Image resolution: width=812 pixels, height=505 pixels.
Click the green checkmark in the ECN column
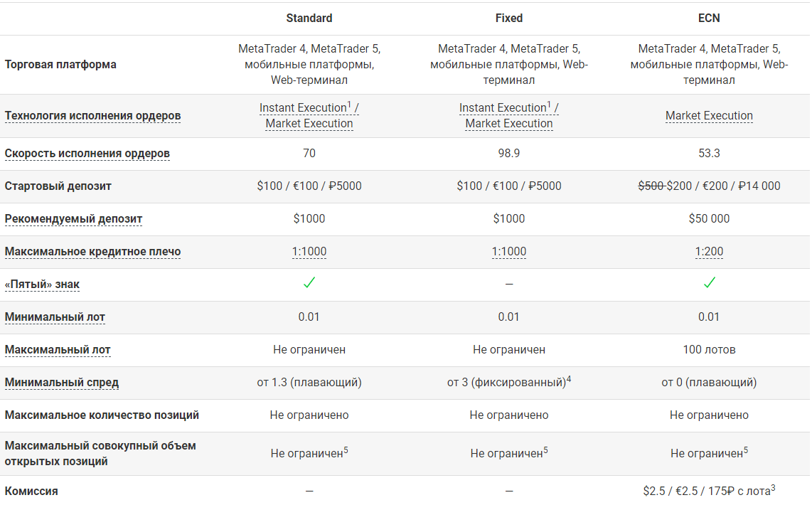coord(709,283)
